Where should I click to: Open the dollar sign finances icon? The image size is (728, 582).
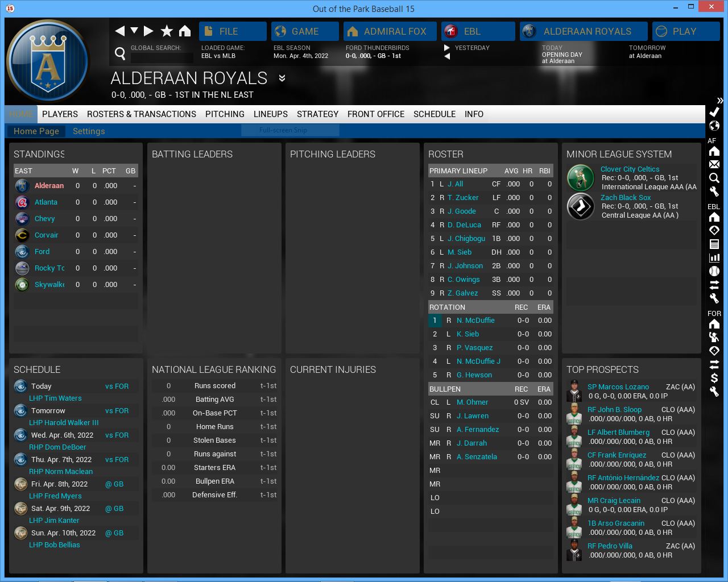[x=714, y=378]
